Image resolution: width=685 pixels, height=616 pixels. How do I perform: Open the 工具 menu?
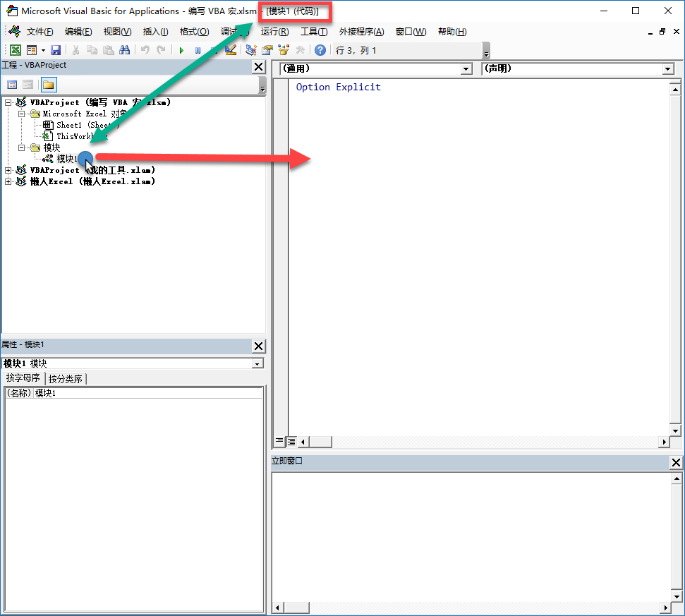pos(314,32)
